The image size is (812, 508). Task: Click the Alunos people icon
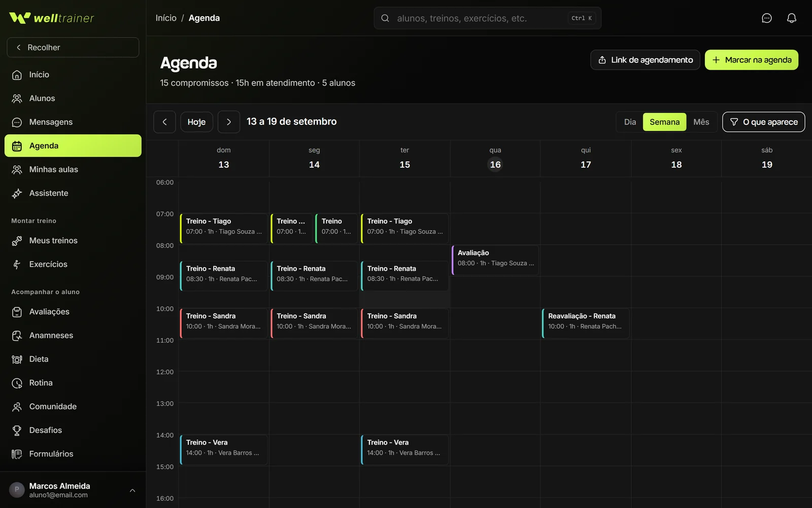pyautogui.click(x=17, y=99)
